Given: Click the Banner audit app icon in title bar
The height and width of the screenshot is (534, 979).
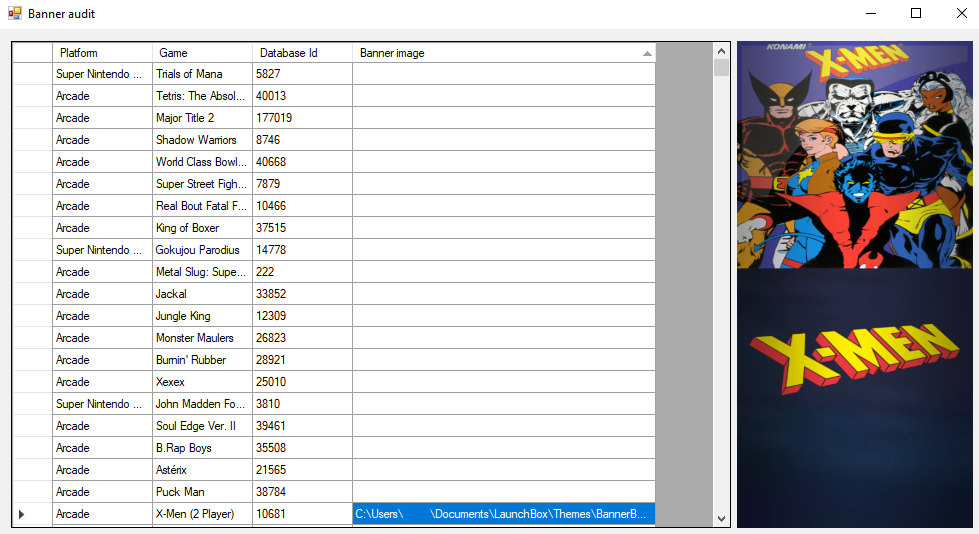Looking at the screenshot, I should coord(14,13).
